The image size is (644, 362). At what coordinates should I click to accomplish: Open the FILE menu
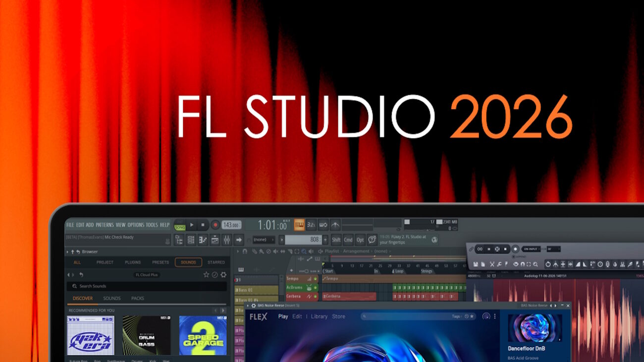(x=70, y=225)
